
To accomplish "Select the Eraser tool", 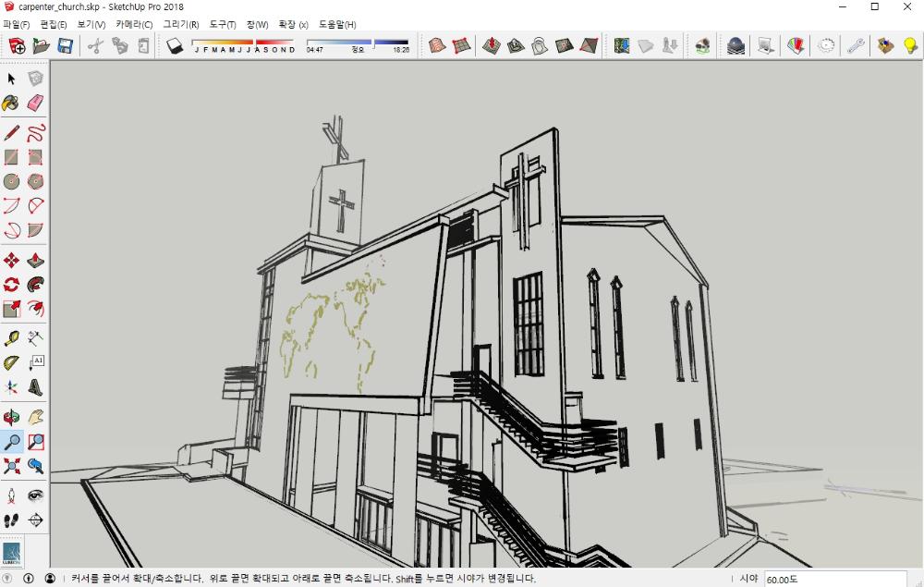I will [35, 103].
